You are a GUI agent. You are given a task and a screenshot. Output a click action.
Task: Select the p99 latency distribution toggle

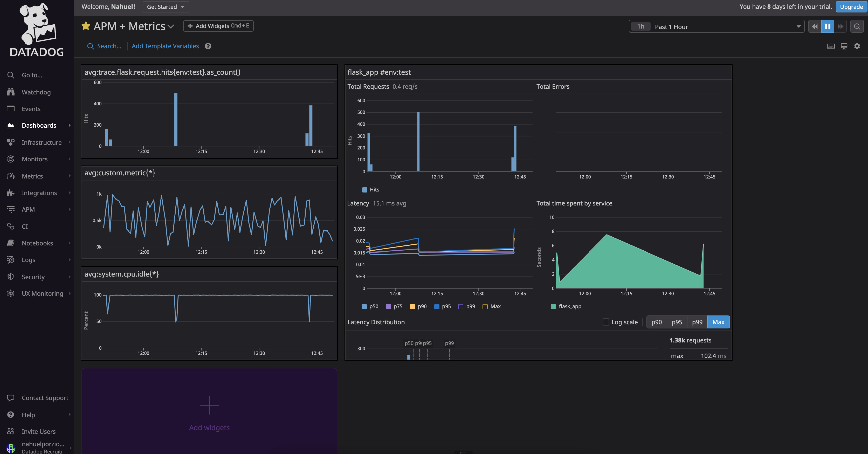coord(697,322)
